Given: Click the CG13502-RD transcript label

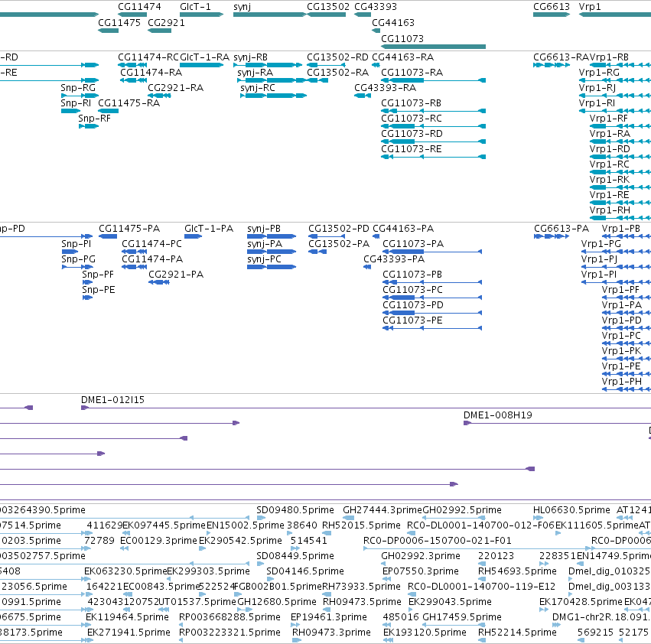Looking at the screenshot, I should [x=337, y=57].
